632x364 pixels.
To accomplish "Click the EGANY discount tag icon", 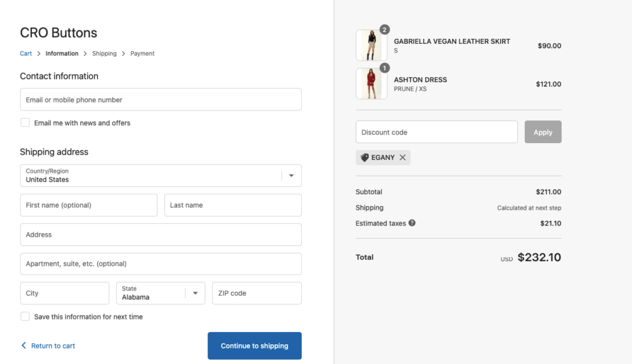I will (364, 157).
